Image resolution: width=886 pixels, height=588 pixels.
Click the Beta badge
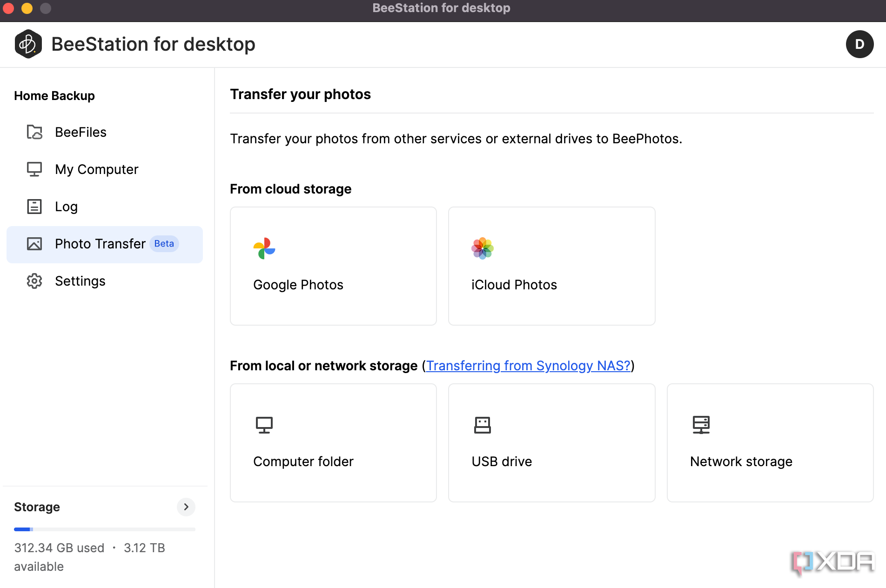click(164, 244)
